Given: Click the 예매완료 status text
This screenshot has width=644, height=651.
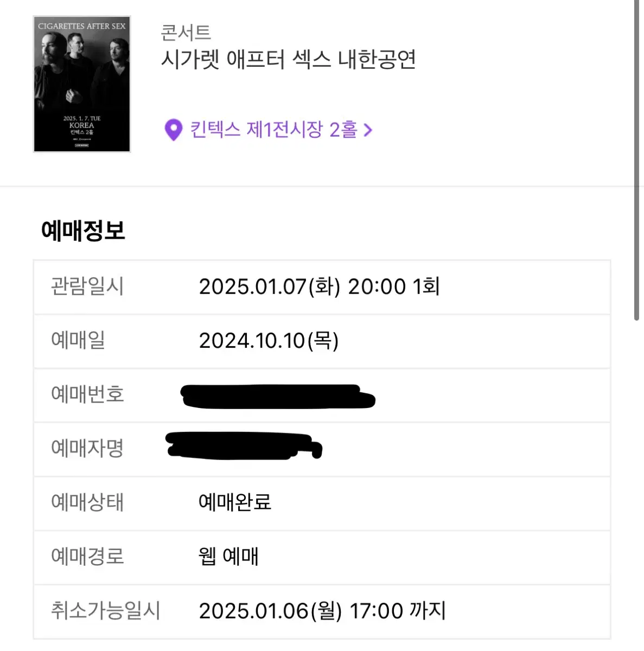Looking at the screenshot, I should coord(235,502).
